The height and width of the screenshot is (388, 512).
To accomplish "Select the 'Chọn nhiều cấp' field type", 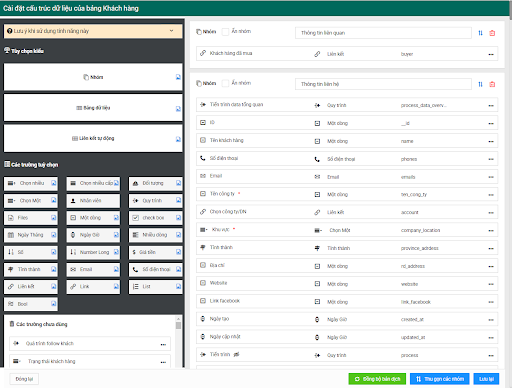I will click(93, 183).
